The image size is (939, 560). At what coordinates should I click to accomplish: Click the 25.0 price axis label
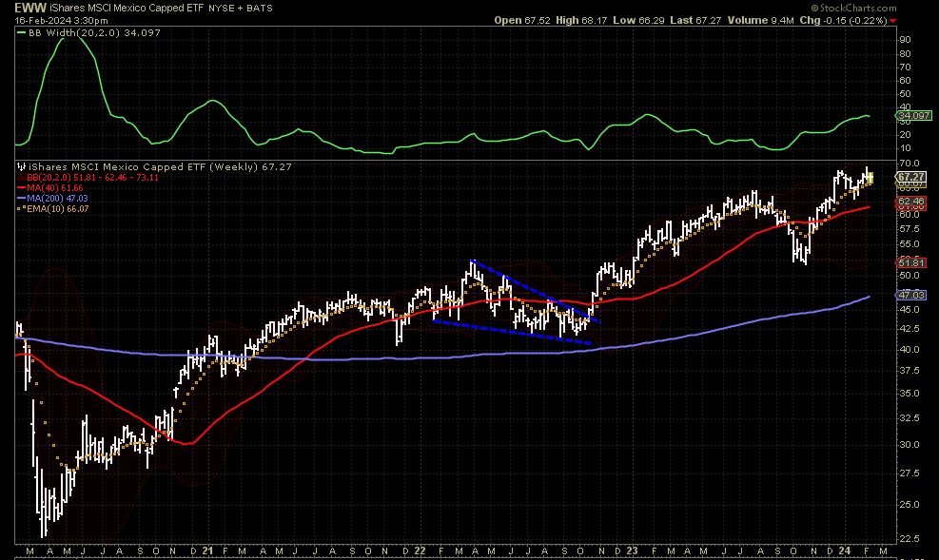(910, 504)
